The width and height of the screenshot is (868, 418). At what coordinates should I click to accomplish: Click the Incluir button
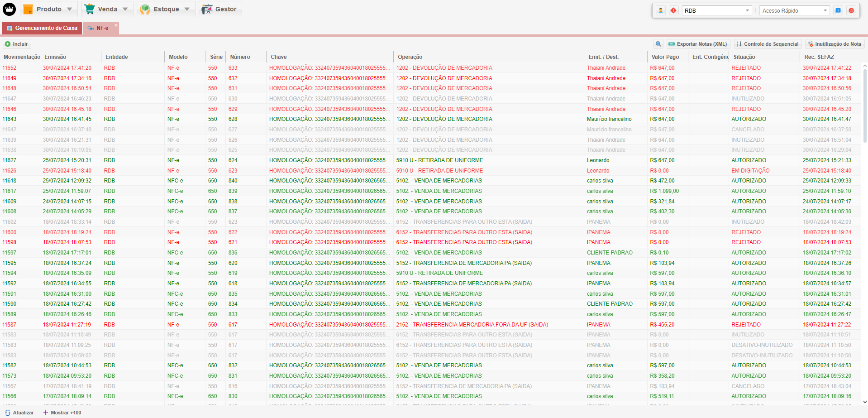point(17,44)
